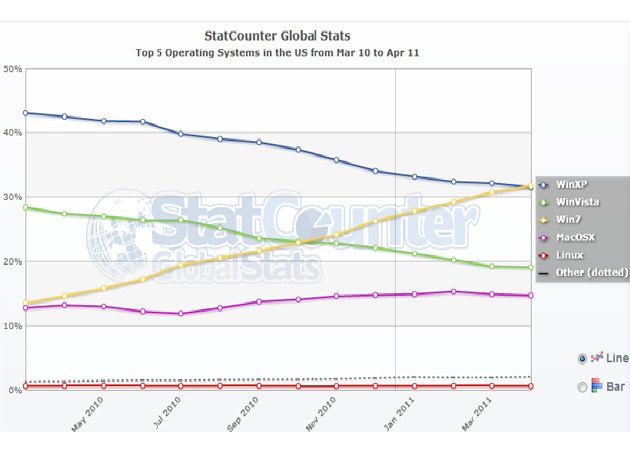Click the Other (dotted) legend dash
The image size is (630, 450).
click(543, 272)
